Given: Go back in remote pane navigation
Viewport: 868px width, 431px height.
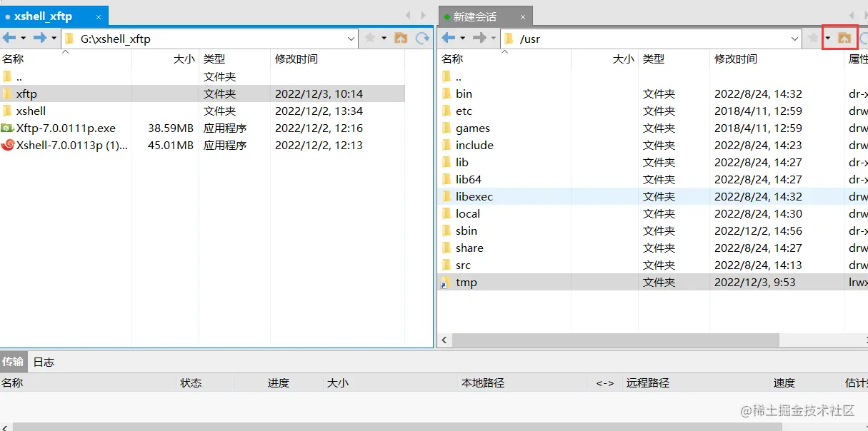Looking at the screenshot, I should [x=448, y=38].
